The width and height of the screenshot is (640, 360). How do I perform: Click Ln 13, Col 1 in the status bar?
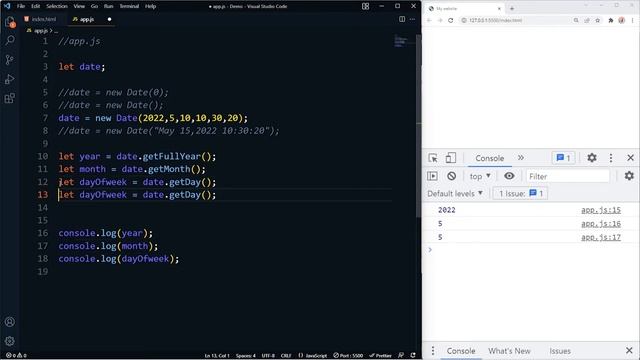pyautogui.click(x=217, y=356)
